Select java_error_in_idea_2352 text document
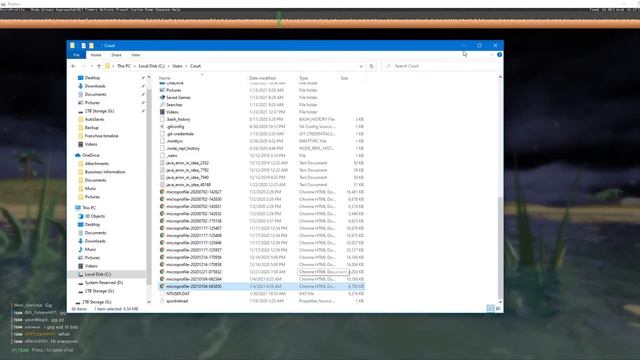 coord(187,163)
